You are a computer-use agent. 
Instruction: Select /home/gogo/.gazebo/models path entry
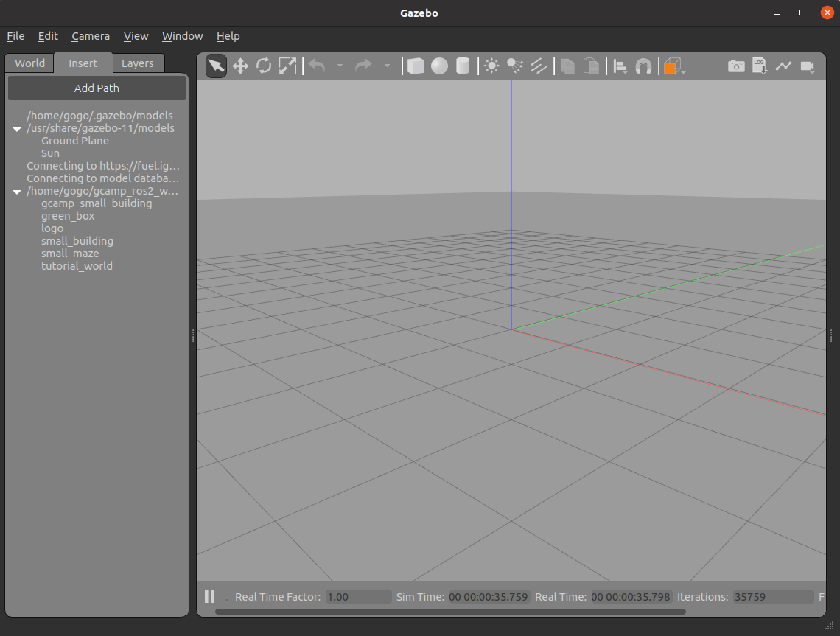coord(99,116)
